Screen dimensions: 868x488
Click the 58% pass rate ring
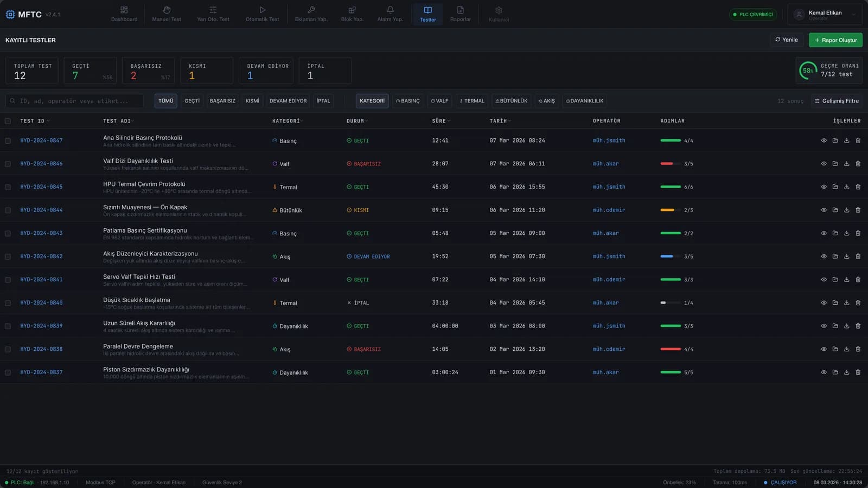(x=808, y=70)
